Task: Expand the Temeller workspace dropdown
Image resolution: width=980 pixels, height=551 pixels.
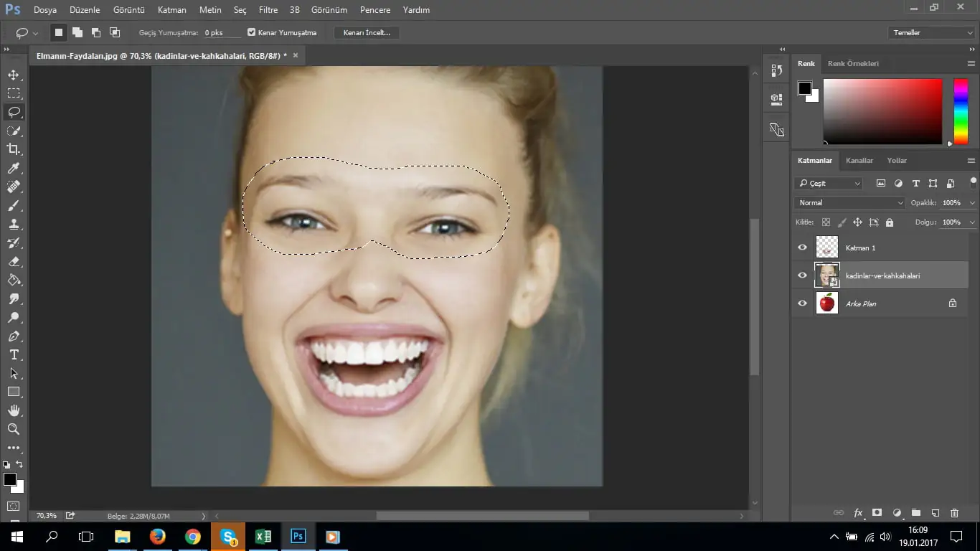Action: pos(930,33)
